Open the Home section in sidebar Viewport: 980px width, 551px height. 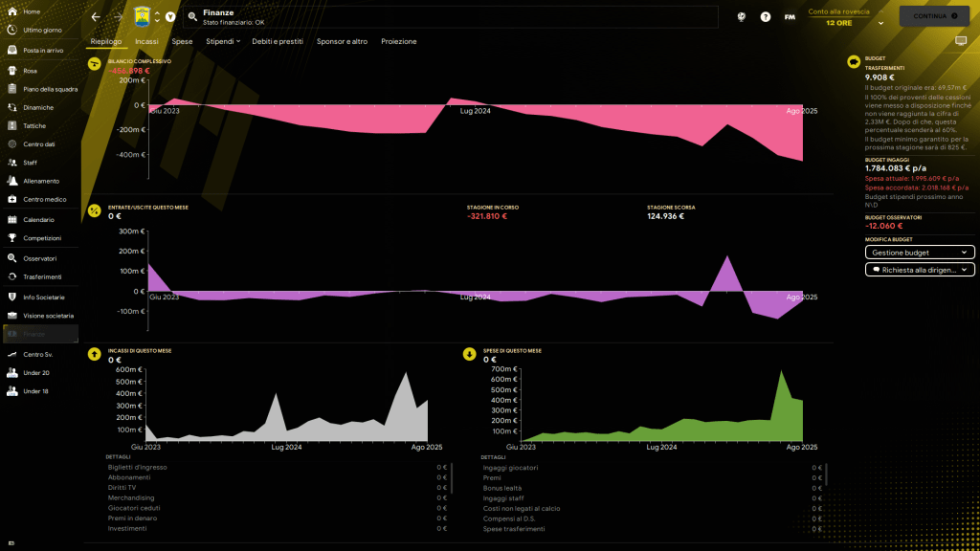tap(32, 11)
